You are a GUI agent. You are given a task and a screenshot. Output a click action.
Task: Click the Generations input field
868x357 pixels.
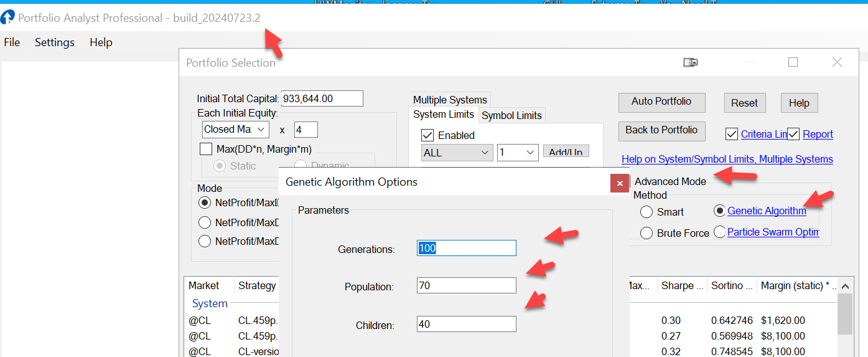click(466, 248)
